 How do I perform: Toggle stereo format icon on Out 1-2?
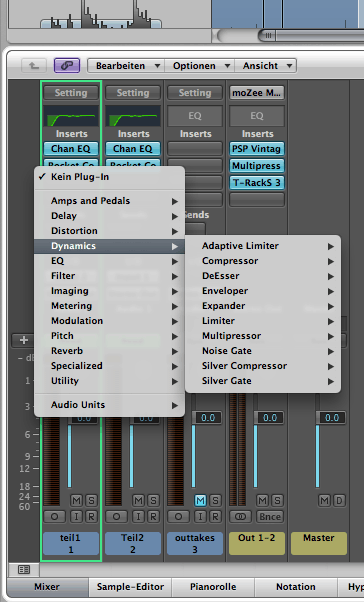240,516
